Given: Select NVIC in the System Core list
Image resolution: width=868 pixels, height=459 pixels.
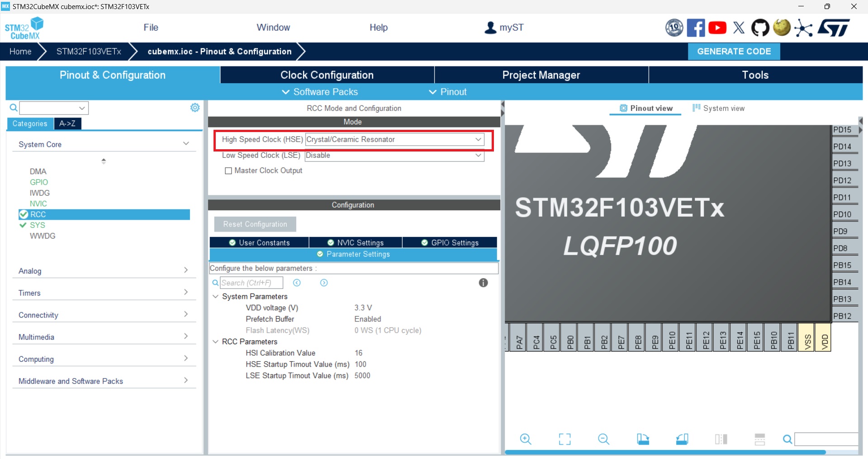Looking at the screenshot, I should click(38, 203).
